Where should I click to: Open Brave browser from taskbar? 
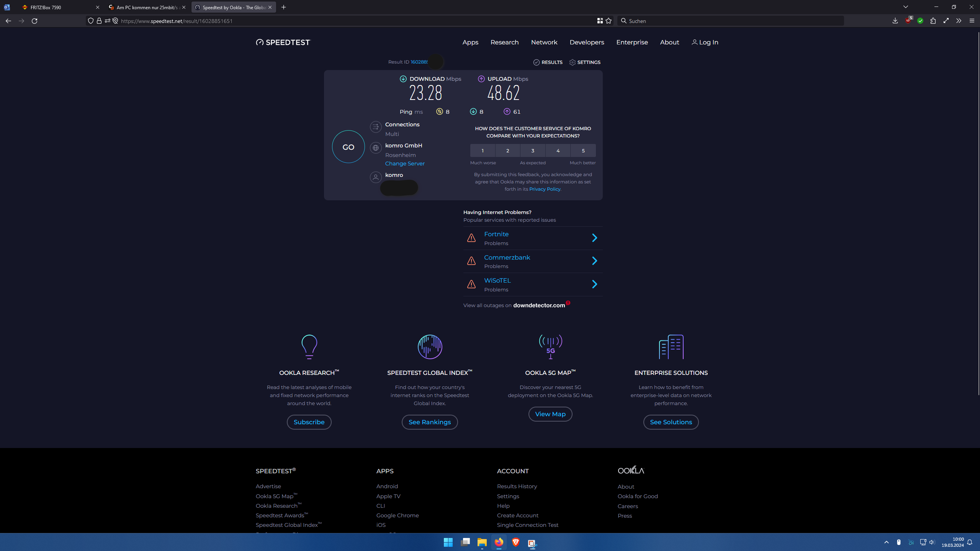[x=515, y=542]
